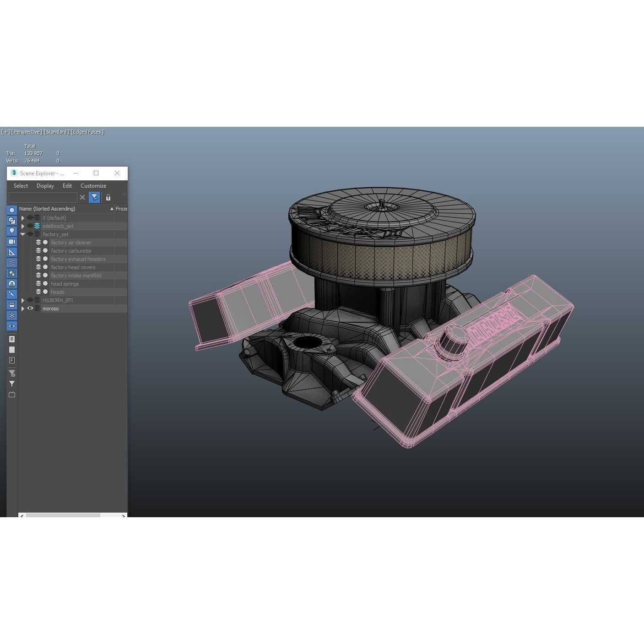Expand the edelbrock_set layer
Viewport: 644px width, 644px height.
pyautogui.click(x=23, y=226)
